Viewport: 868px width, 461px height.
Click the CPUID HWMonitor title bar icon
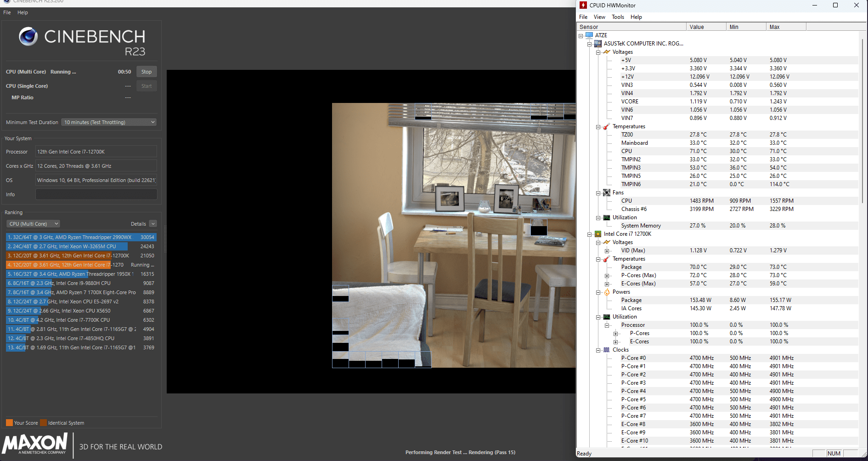coord(583,5)
